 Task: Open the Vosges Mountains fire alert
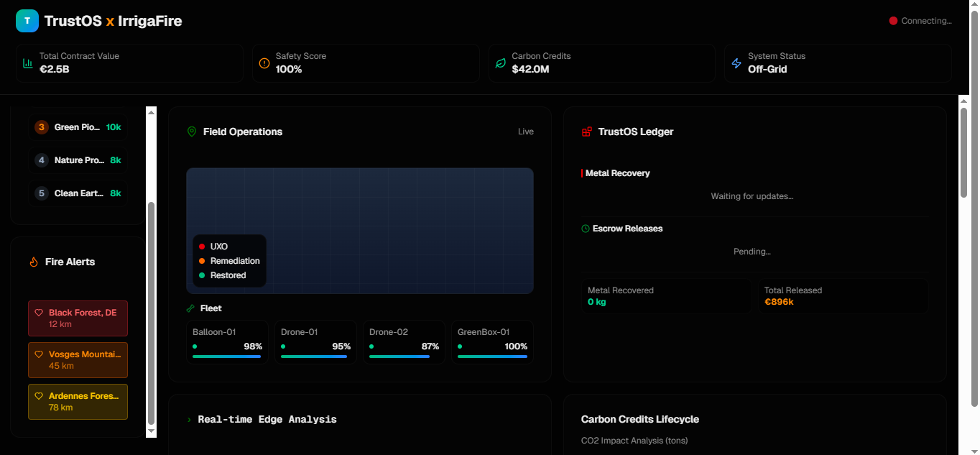pyautogui.click(x=78, y=360)
